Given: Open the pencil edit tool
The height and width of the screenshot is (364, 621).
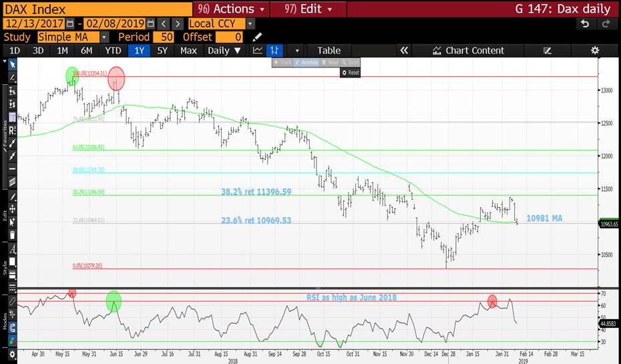Looking at the screenshot, I should click(x=12, y=197).
